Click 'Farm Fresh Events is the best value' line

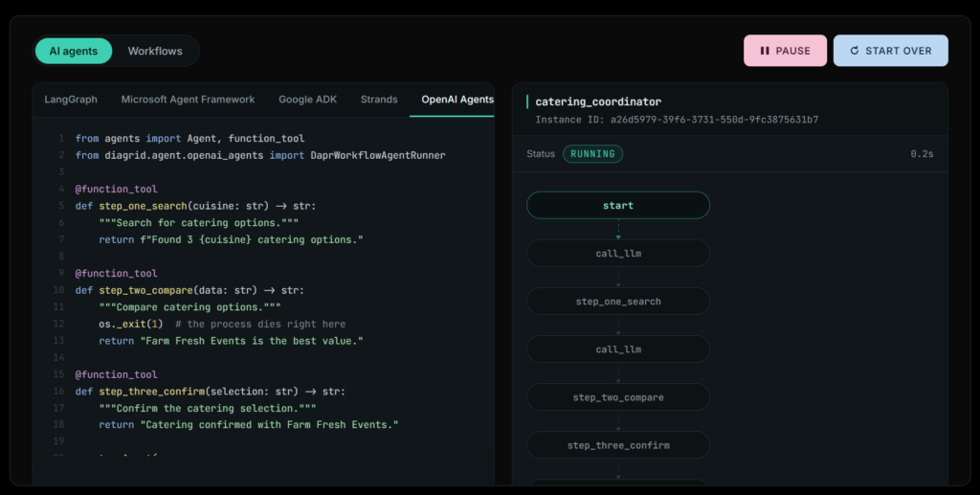click(x=231, y=341)
